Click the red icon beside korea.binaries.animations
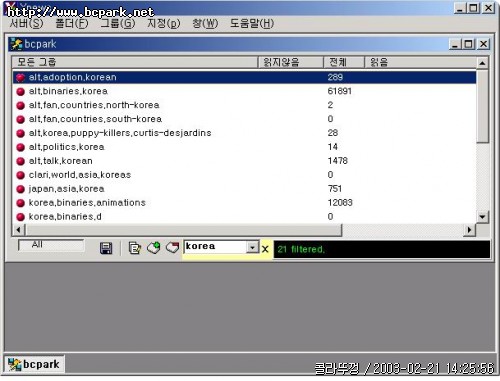500x381 pixels. click(21, 203)
